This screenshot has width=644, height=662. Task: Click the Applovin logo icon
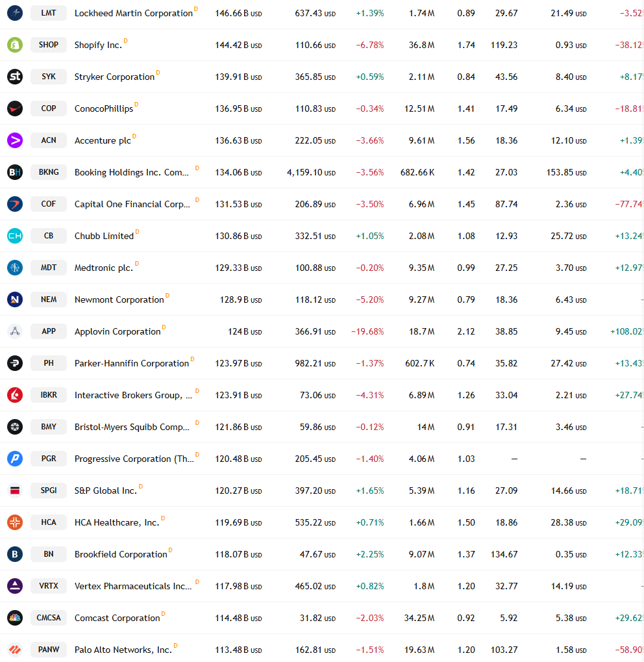pos(15,331)
